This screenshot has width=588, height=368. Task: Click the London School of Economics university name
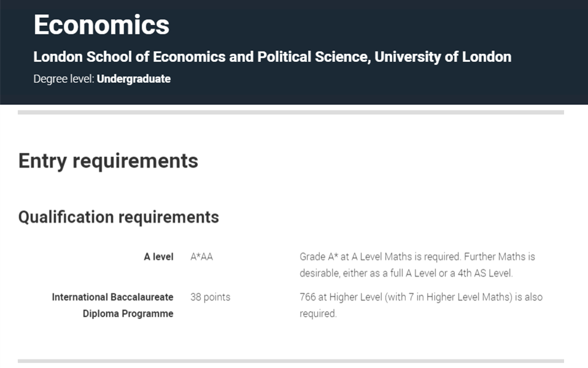273,57
